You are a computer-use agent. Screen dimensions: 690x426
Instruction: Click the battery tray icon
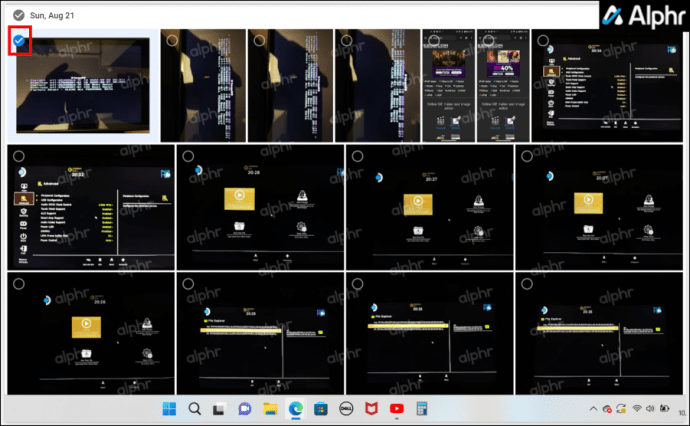[x=664, y=409]
